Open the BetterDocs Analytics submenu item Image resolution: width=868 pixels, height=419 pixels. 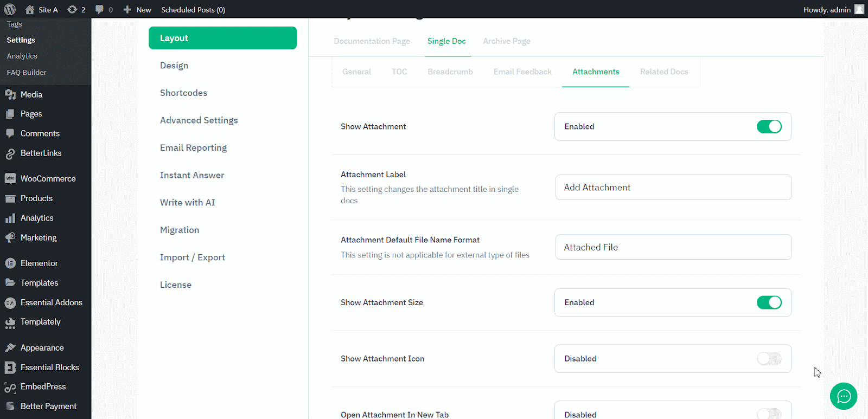coord(22,56)
